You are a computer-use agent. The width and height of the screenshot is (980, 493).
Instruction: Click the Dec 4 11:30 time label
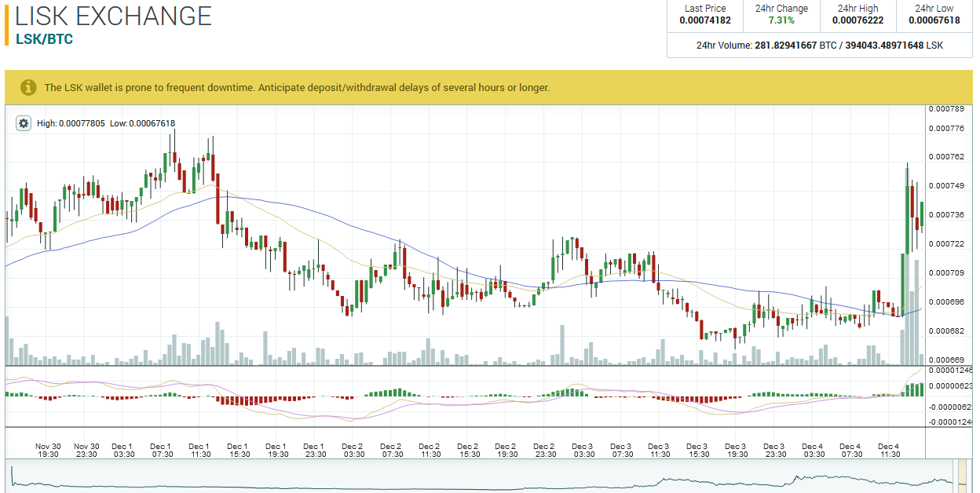pyautogui.click(x=890, y=451)
